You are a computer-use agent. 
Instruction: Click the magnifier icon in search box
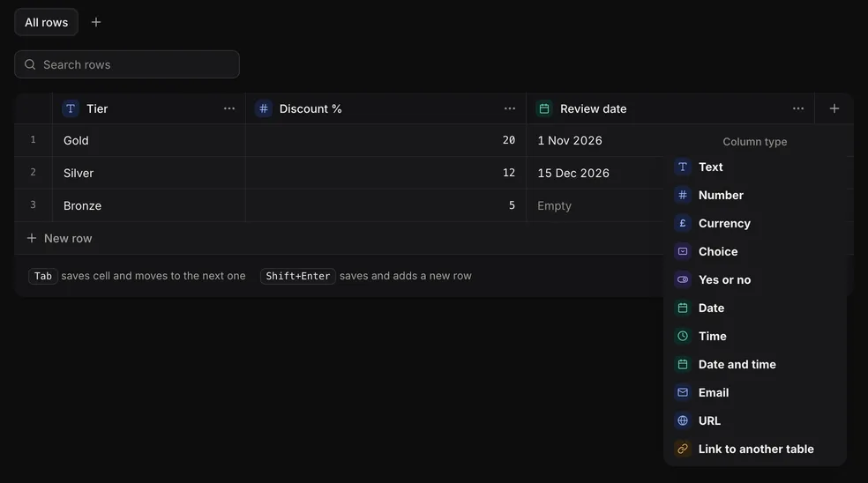click(x=30, y=64)
